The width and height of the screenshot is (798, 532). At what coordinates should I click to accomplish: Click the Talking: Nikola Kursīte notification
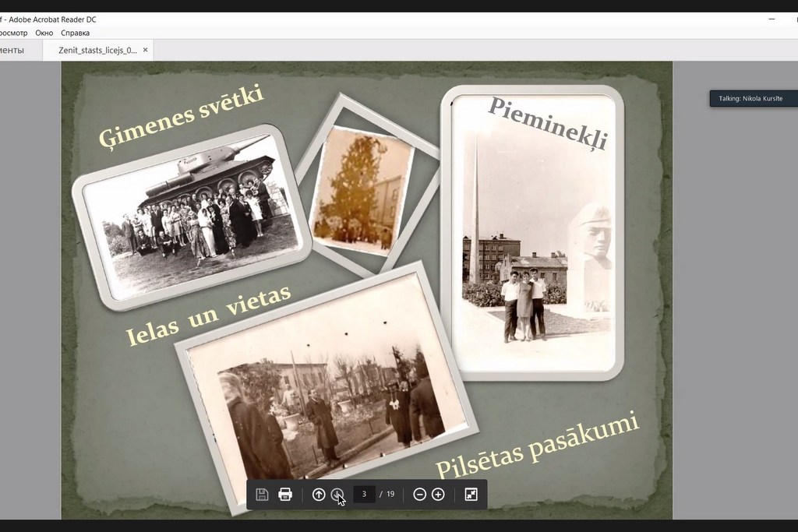(753, 98)
